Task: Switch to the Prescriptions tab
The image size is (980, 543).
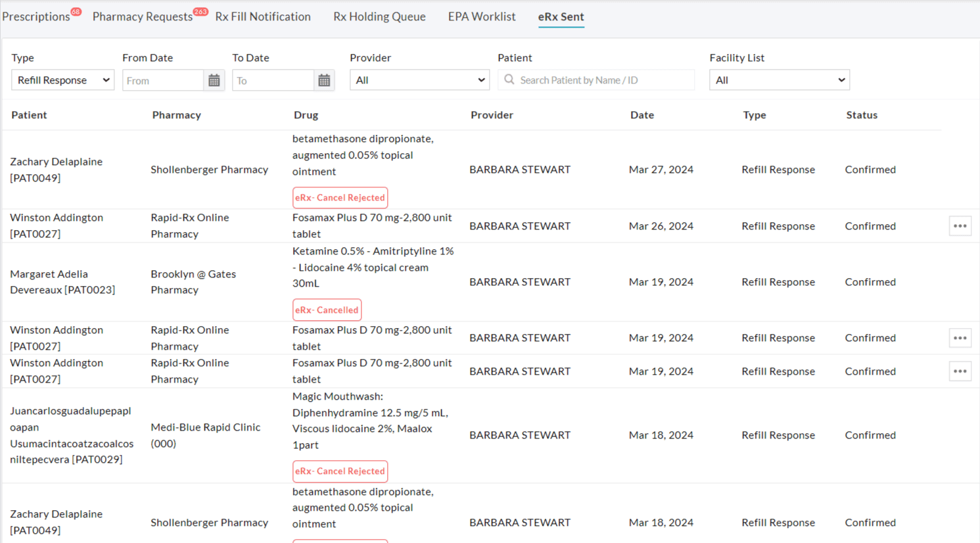Action: click(x=36, y=17)
